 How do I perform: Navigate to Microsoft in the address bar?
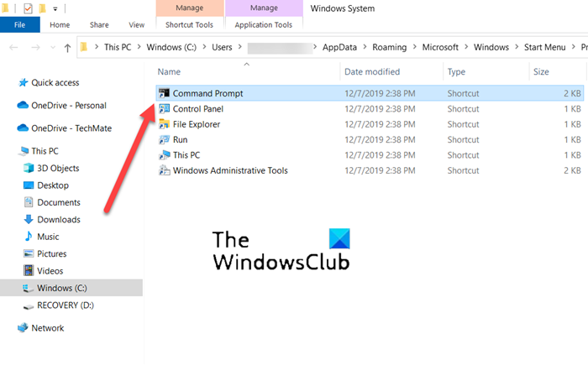[440, 47]
